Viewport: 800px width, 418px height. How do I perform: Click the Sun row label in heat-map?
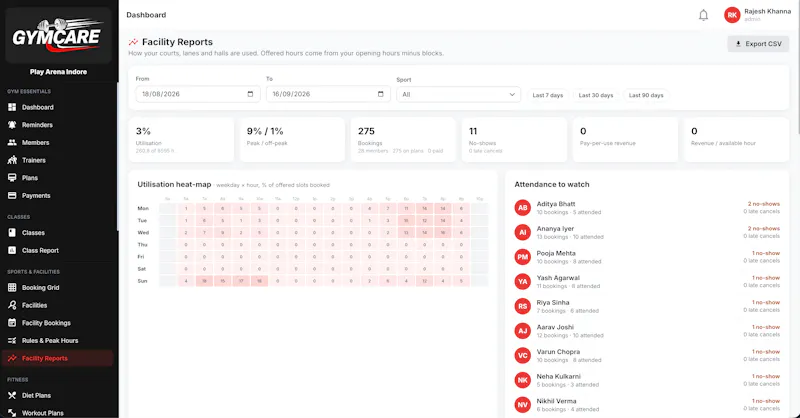(142, 281)
